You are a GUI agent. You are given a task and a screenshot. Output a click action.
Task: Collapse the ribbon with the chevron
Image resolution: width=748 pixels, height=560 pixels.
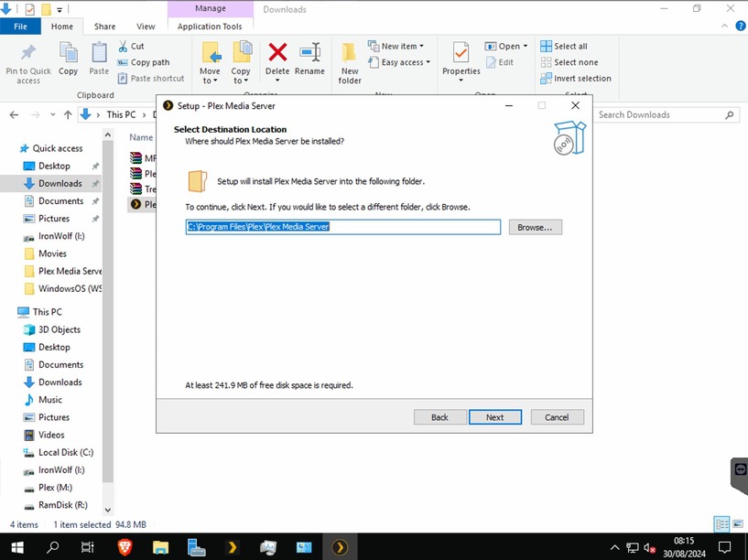(x=724, y=27)
